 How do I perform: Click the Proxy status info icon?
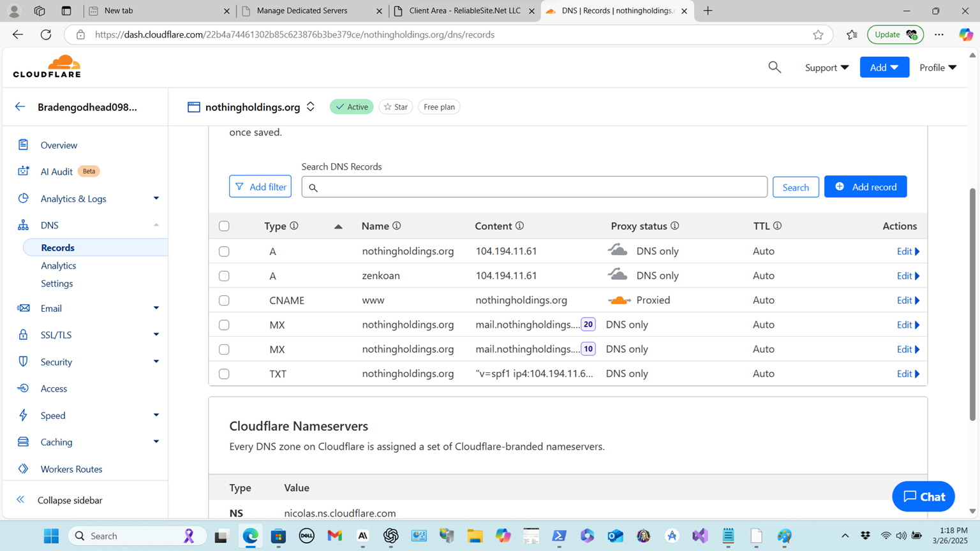coord(675,226)
